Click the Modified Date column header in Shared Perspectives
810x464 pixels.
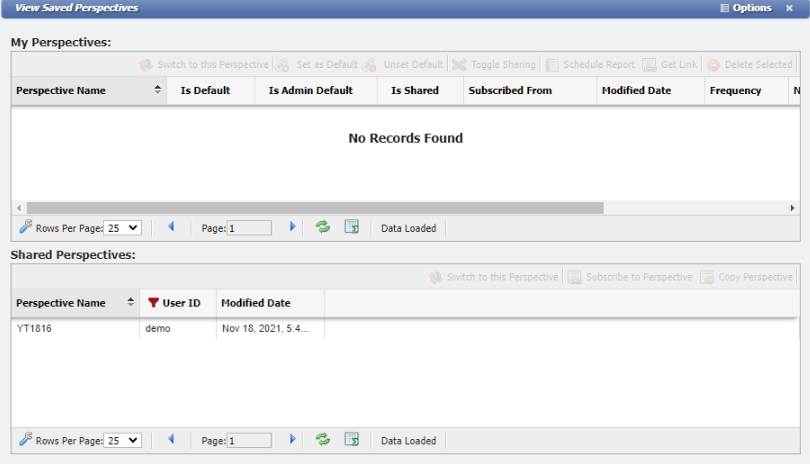pos(256,303)
